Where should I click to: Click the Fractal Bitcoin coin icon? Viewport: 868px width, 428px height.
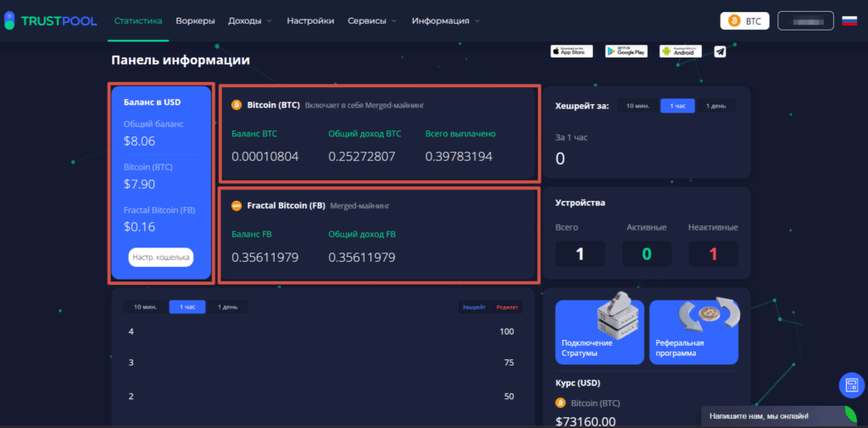(236, 206)
